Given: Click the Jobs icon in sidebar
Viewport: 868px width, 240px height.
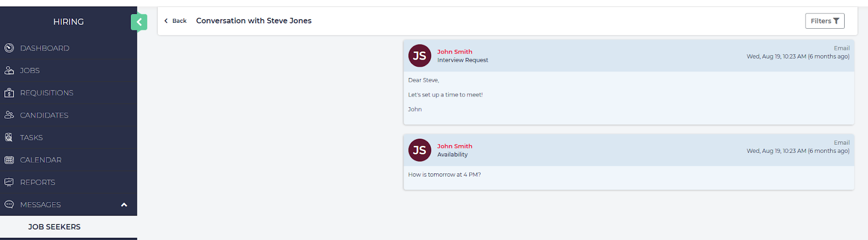Looking at the screenshot, I should (x=9, y=70).
